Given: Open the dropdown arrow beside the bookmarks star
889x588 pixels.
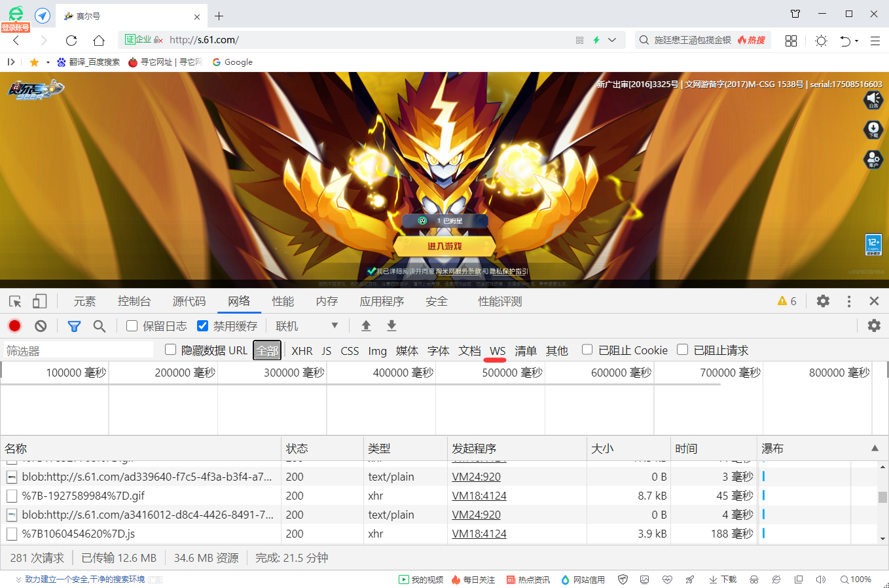Looking at the screenshot, I should (x=47, y=63).
